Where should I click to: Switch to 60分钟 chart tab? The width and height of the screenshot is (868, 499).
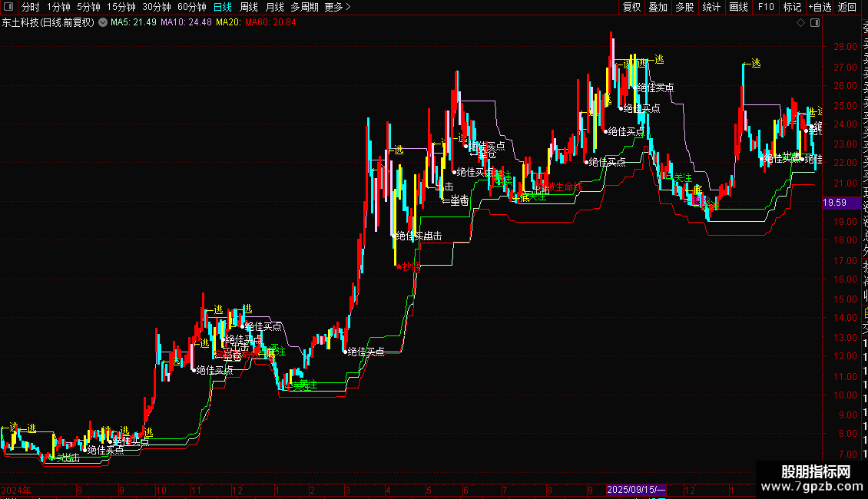coord(191,7)
